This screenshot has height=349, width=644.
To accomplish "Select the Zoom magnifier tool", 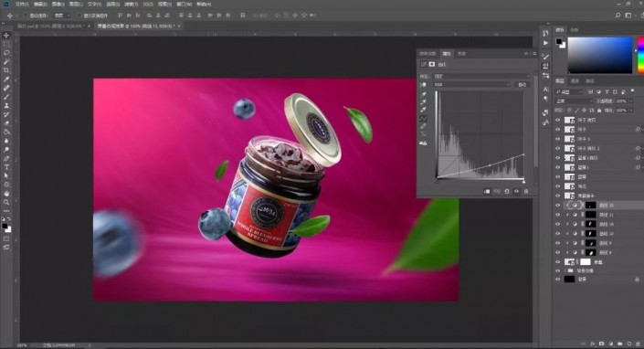I will coord(6,202).
